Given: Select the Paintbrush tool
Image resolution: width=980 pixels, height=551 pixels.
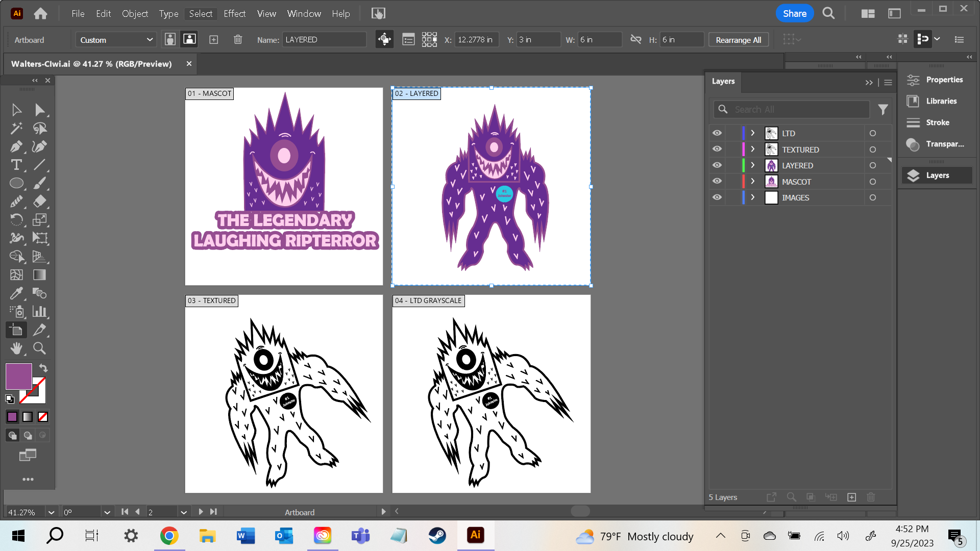Looking at the screenshot, I should [x=40, y=183].
